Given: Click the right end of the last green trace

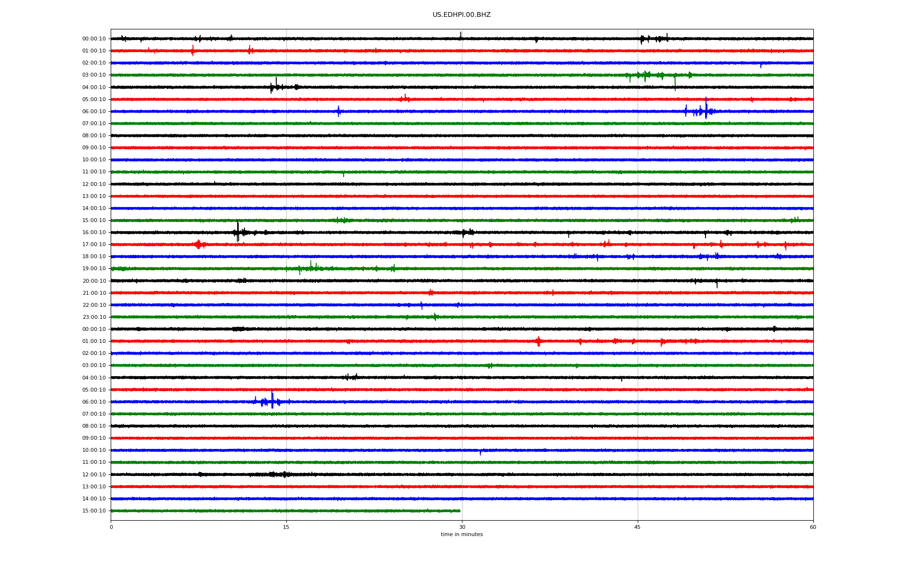Looking at the screenshot, I should tap(459, 511).
